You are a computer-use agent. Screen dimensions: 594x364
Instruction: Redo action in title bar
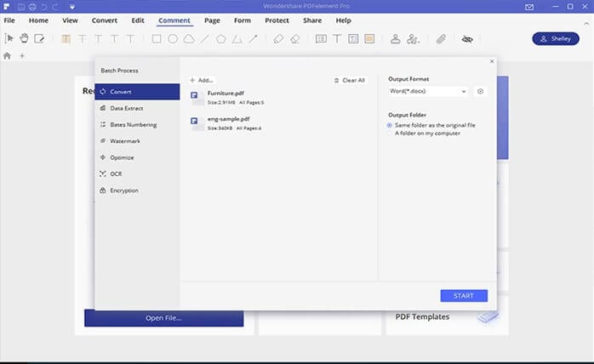click(x=55, y=7)
